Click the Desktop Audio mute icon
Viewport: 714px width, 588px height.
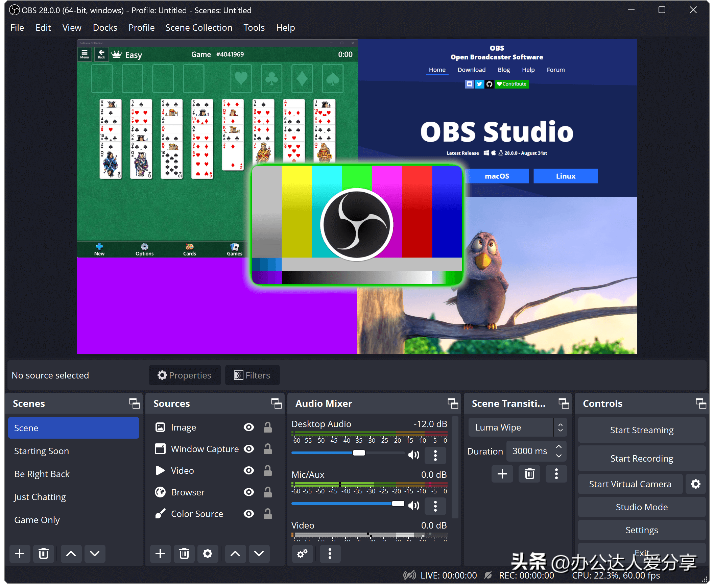[414, 454]
